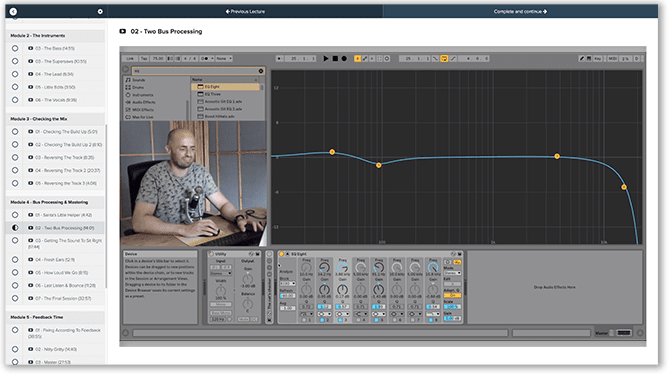Click in the browser search input field
Viewport: 672px width, 378px height.
coord(195,71)
